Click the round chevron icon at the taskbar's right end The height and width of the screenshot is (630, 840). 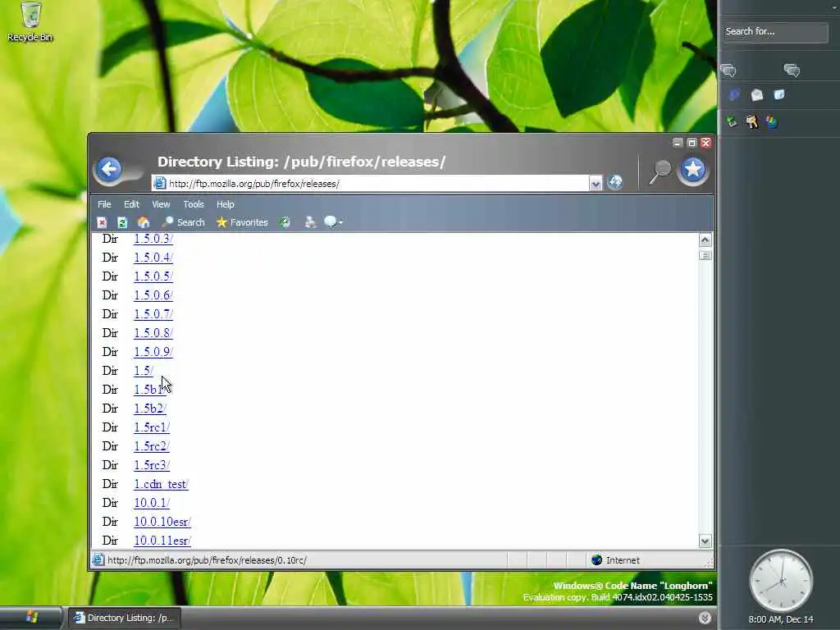705,619
